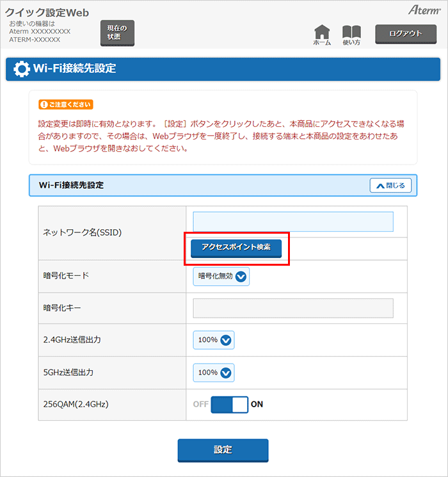The width and height of the screenshot is (448, 477).
Task: Collapse the section with 閉じる button
Action: pyautogui.click(x=390, y=186)
